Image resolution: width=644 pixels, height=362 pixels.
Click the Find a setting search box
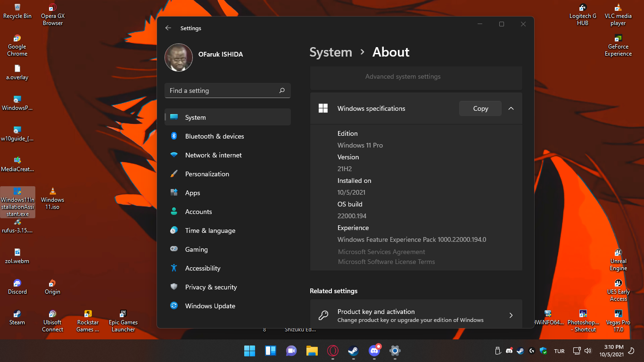point(222,90)
